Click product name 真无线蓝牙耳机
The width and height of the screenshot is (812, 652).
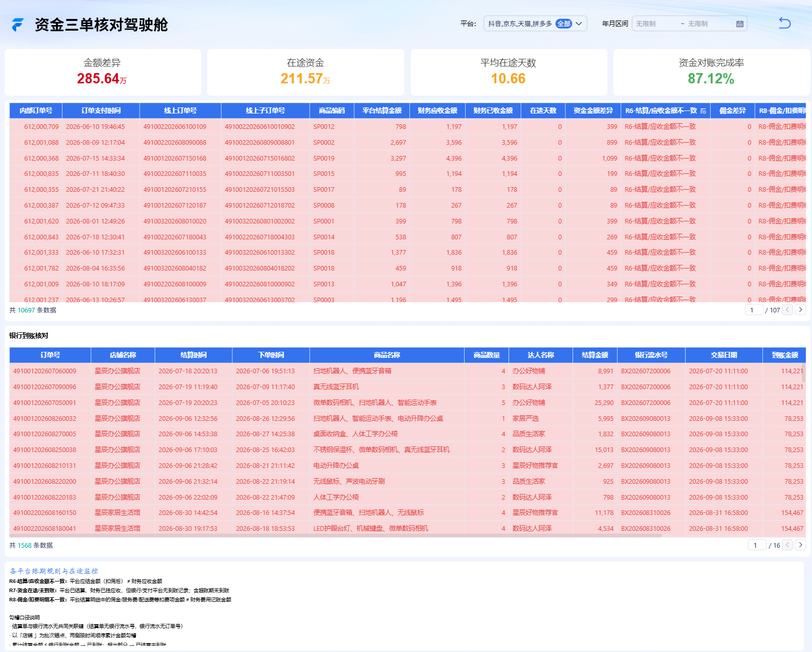[x=336, y=387]
